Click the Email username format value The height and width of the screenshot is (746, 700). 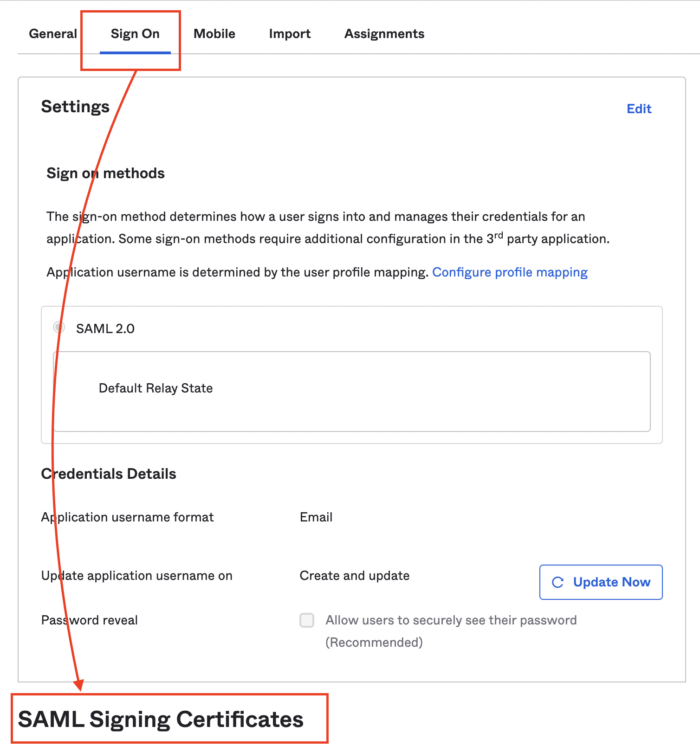click(x=316, y=517)
